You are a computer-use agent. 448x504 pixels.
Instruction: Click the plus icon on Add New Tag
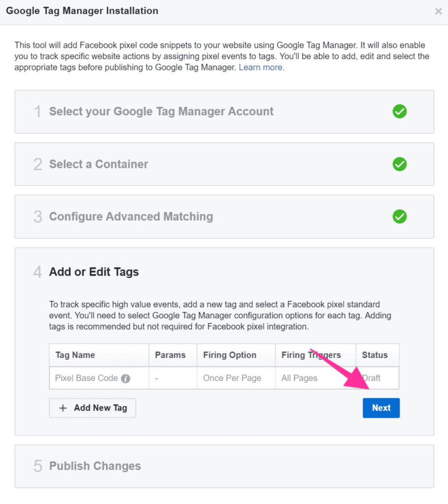63,408
